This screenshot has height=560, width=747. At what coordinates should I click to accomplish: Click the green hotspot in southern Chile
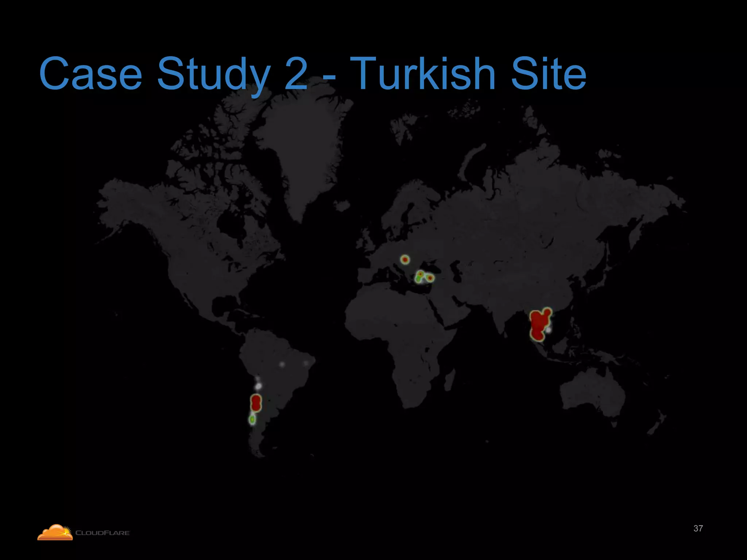[x=252, y=420]
